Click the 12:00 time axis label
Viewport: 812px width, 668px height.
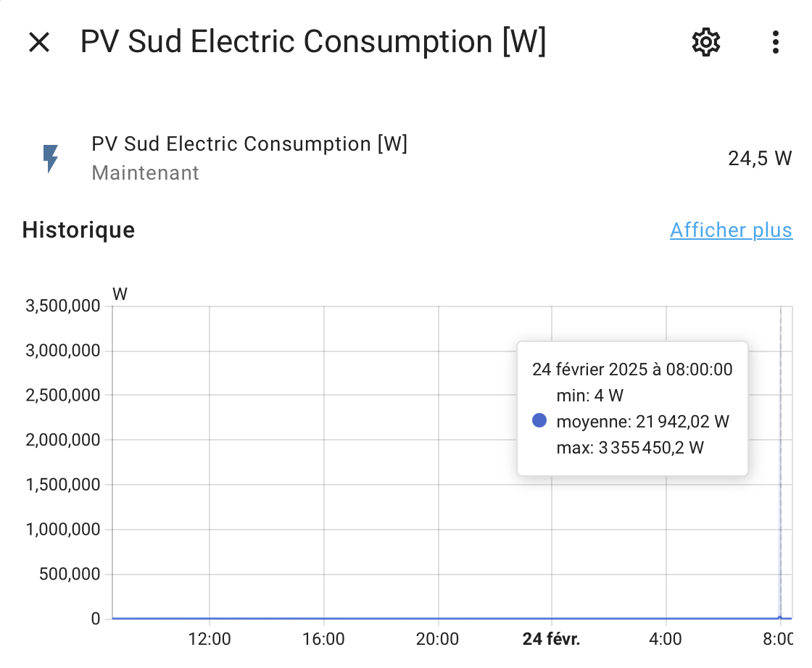210,639
